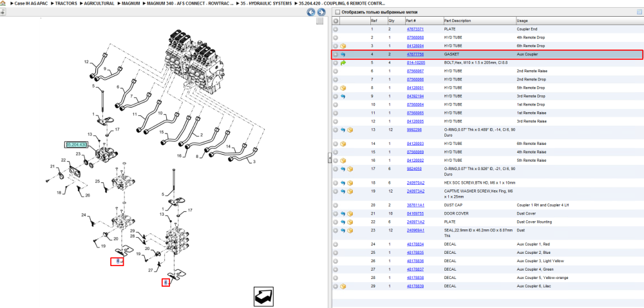The image size is (644, 308).
Task: Sort by 'Part Description' column header
Action: pos(479,21)
